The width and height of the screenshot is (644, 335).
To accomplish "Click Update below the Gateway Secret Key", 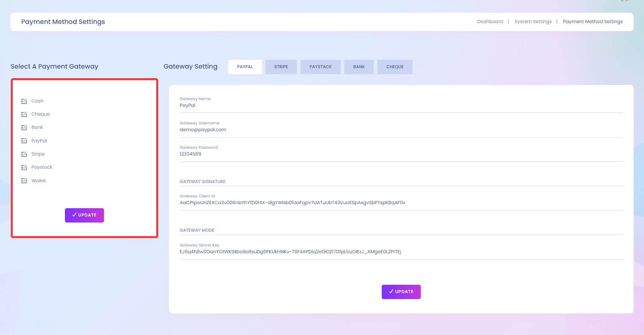I will (401, 292).
